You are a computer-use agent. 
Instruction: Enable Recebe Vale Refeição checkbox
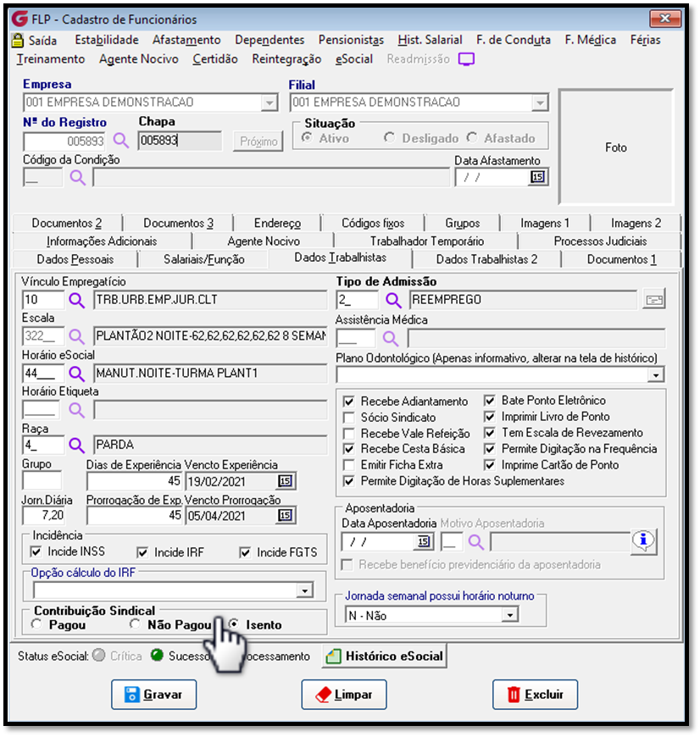[349, 434]
